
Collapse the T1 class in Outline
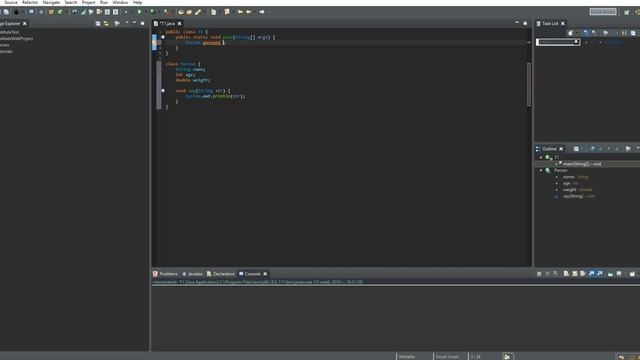tap(541, 157)
